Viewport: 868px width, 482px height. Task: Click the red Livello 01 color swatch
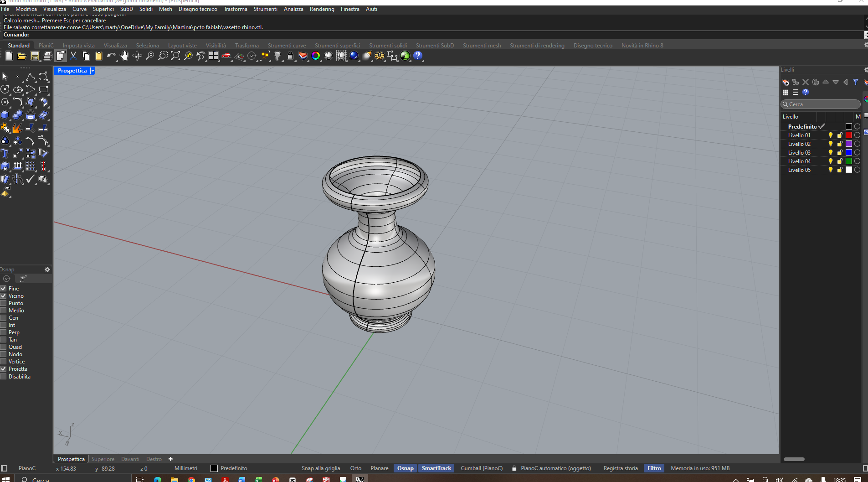pyautogui.click(x=848, y=135)
